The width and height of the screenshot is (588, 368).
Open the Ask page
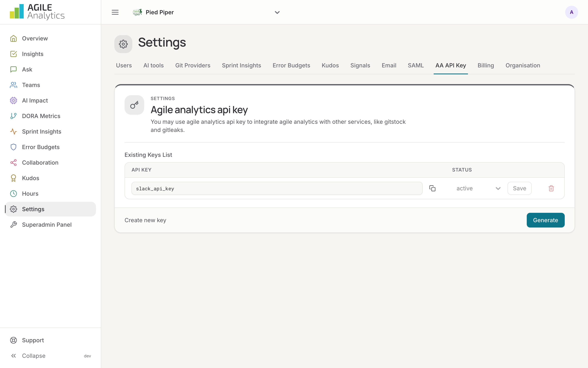50,69
